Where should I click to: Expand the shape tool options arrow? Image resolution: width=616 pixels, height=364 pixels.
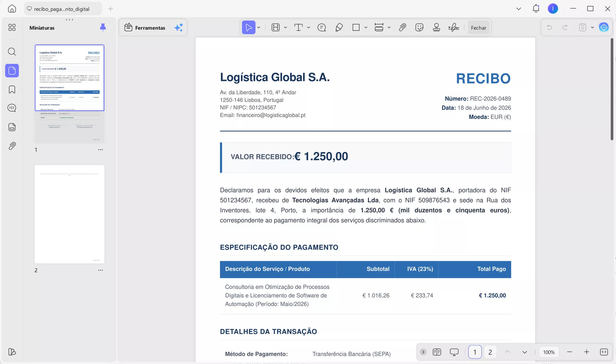tap(366, 27)
